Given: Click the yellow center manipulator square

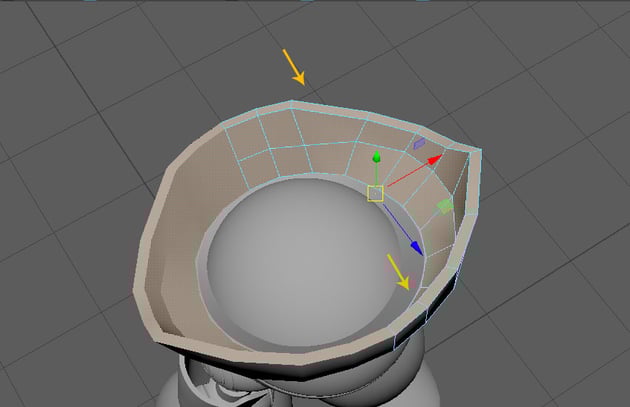Looking at the screenshot, I should click(375, 194).
